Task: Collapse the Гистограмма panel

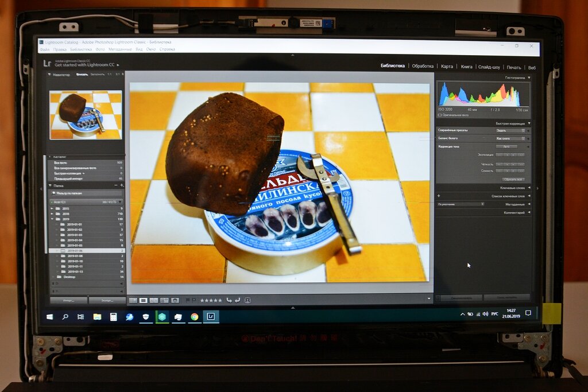Action: tap(529, 77)
